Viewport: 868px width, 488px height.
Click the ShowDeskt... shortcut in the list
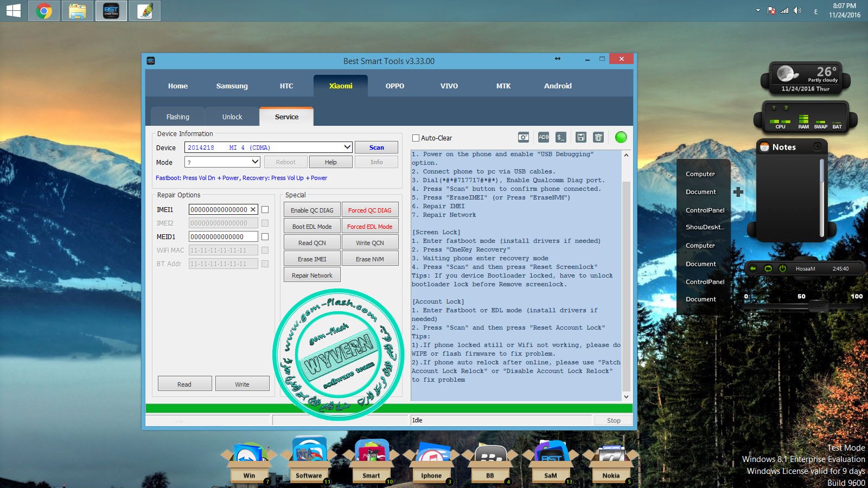pos(705,227)
